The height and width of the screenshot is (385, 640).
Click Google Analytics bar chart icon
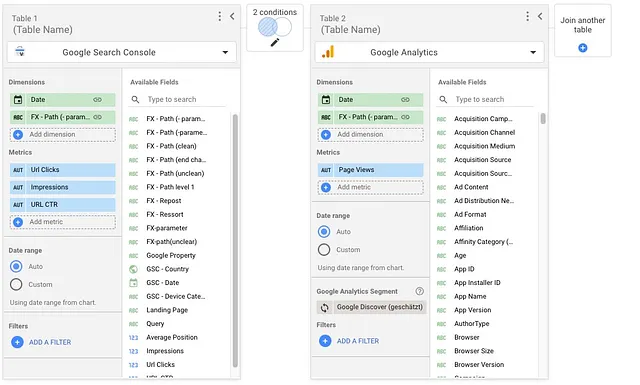pos(328,52)
